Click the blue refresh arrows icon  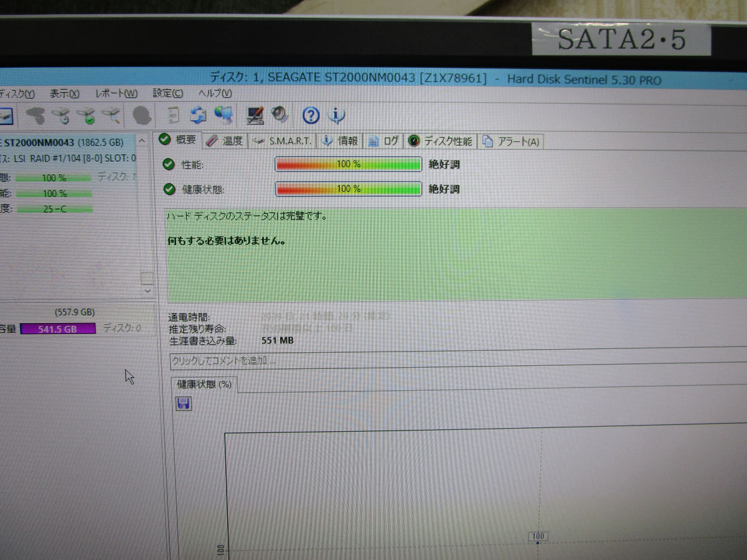(198, 115)
